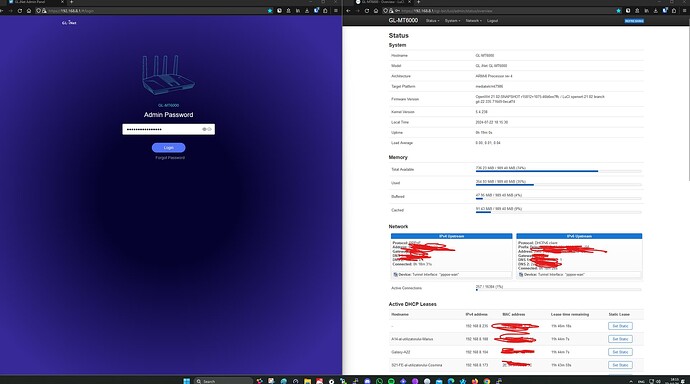Click the taskbar Search box

coord(224,381)
